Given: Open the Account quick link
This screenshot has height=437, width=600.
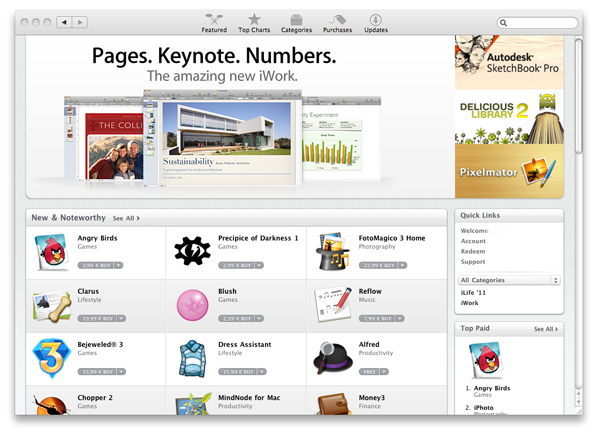Looking at the screenshot, I should [473, 241].
